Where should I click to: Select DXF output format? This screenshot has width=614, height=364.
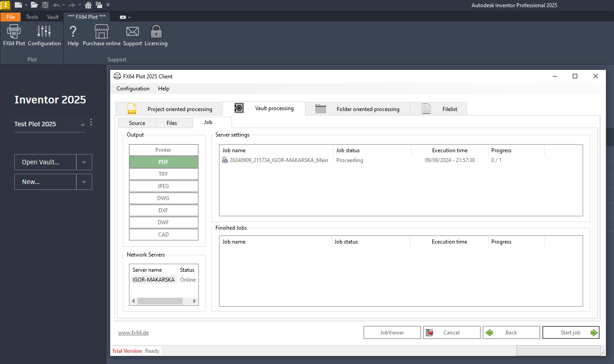[163, 210]
